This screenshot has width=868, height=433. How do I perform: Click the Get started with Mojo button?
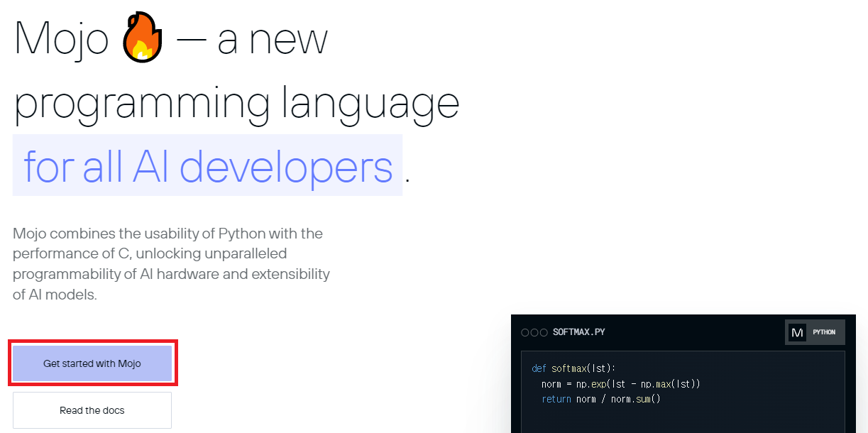click(92, 363)
